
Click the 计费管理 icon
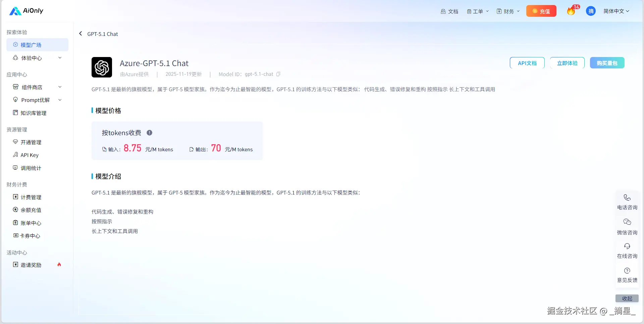(x=15, y=197)
